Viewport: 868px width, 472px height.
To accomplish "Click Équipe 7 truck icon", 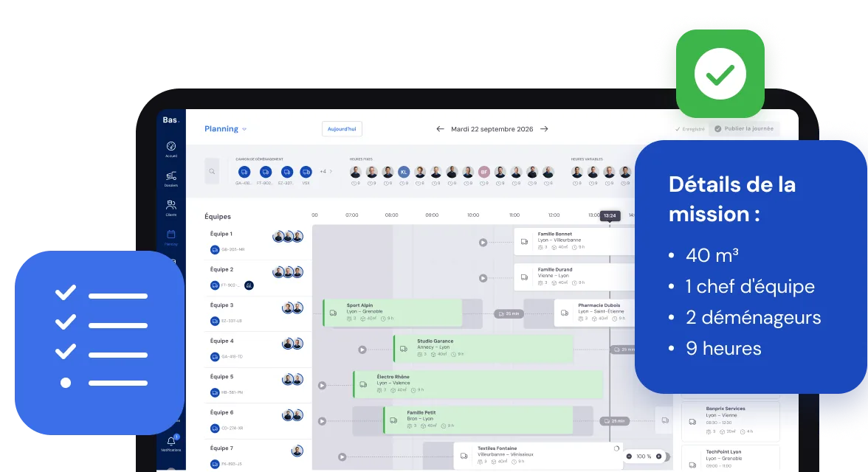I will 215,464.
